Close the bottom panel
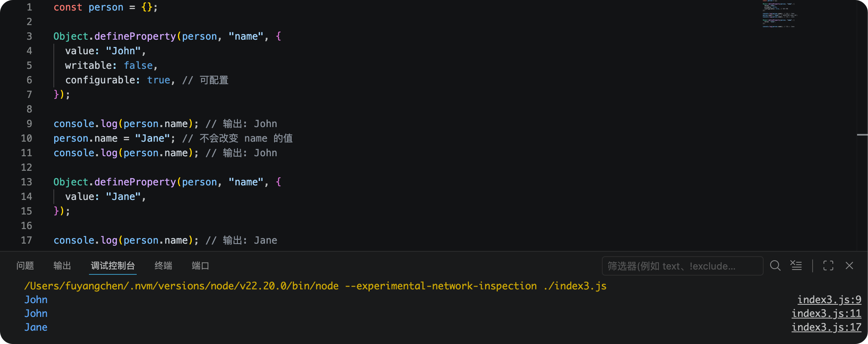868x344 pixels. point(849,265)
